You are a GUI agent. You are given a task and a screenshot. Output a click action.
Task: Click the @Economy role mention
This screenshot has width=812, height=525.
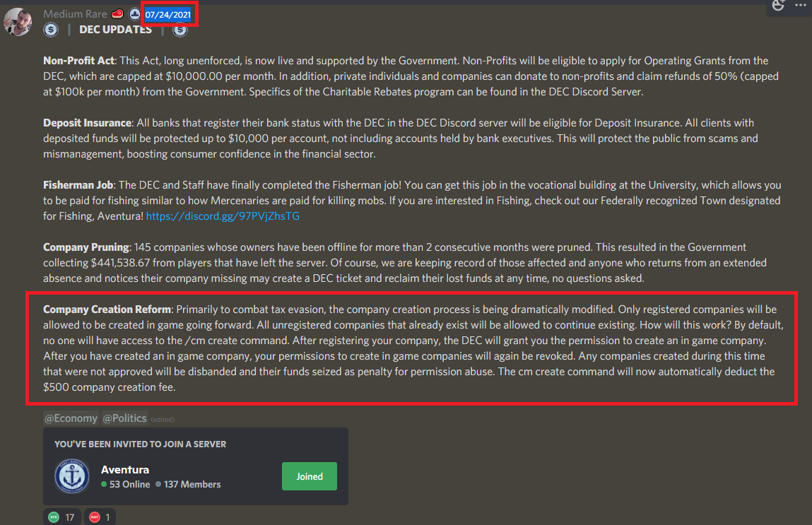pyautogui.click(x=71, y=418)
